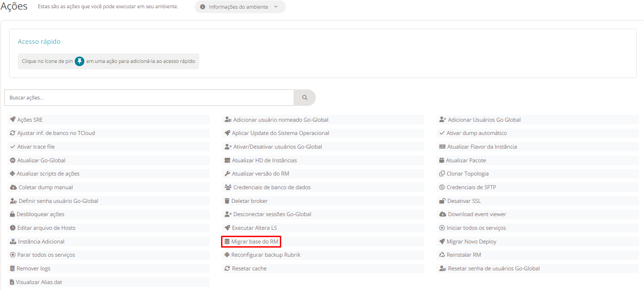The height and width of the screenshot is (290, 644).
Task: Click the trash icon of Remover logs
Action: pos(12,269)
